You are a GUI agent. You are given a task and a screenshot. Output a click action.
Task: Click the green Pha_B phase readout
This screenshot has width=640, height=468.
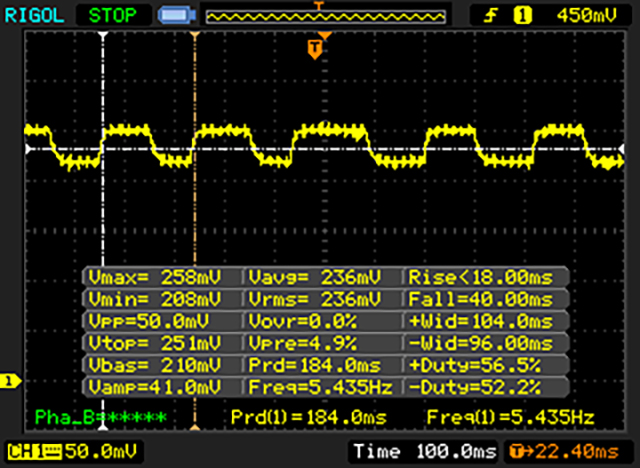[x=101, y=417]
